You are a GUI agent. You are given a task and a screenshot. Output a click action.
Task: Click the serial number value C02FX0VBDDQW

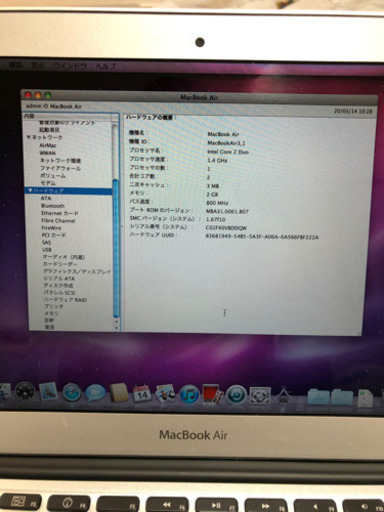tap(226, 228)
